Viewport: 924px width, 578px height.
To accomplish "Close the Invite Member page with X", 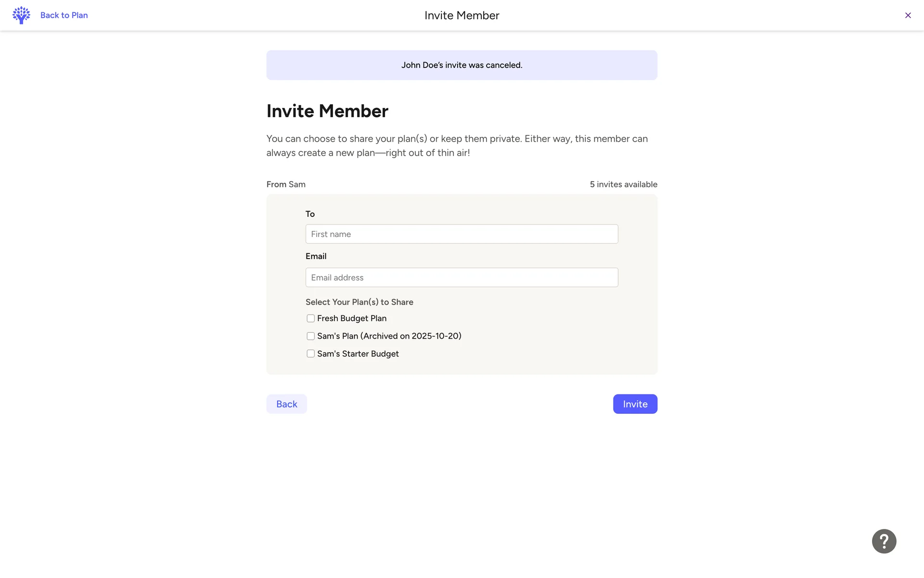I will tap(908, 15).
